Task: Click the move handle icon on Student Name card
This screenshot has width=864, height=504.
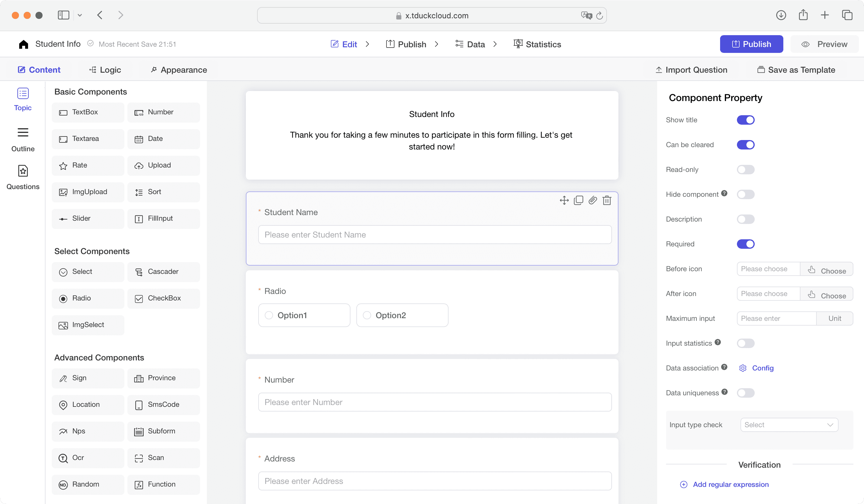Action: (x=564, y=200)
